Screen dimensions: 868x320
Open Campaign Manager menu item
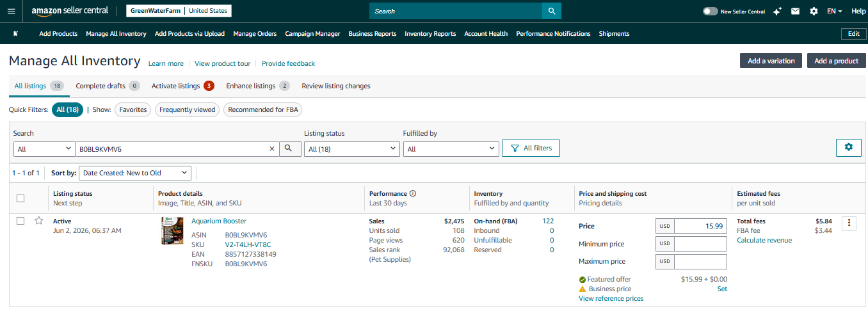(312, 33)
